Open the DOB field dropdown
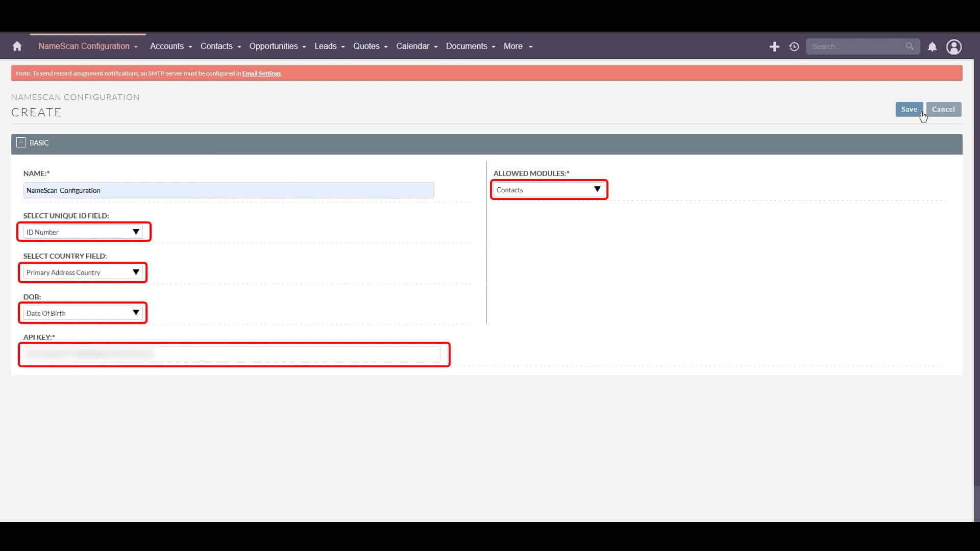This screenshot has width=980, height=551. click(x=83, y=313)
